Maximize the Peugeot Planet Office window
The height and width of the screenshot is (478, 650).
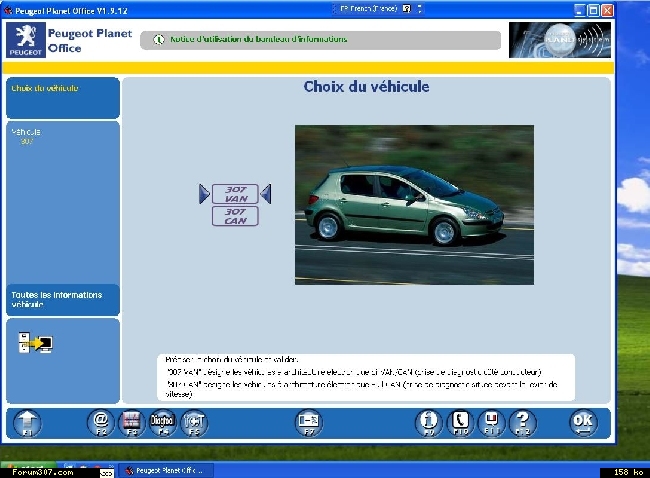coord(594,10)
